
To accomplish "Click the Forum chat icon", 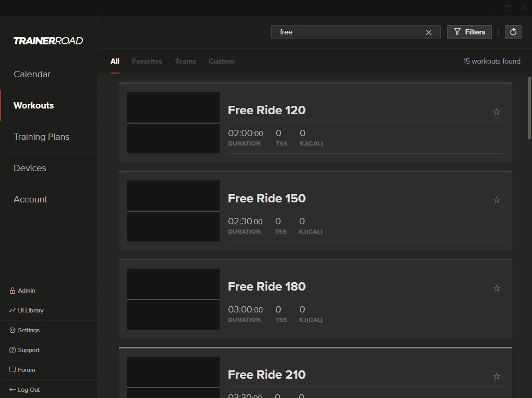I will point(13,369).
